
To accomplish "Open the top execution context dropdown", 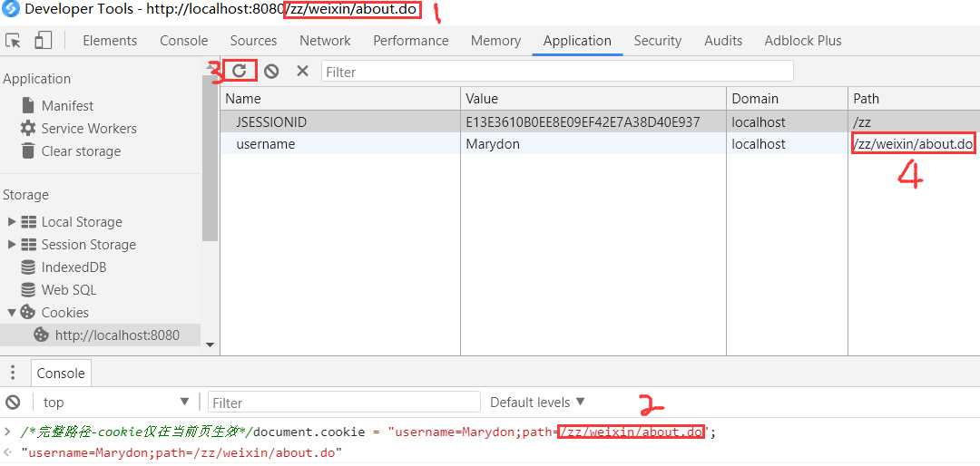I will coord(115,403).
